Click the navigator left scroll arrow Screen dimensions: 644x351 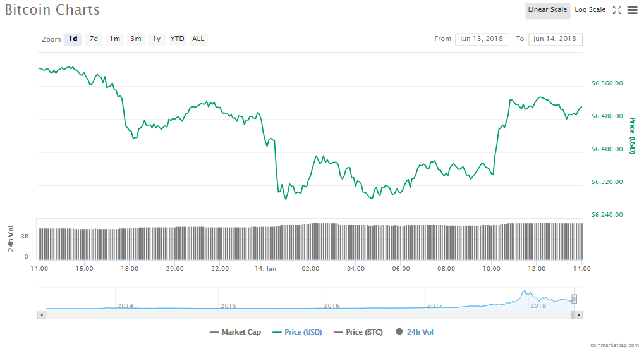pyautogui.click(x=42, y=314)
